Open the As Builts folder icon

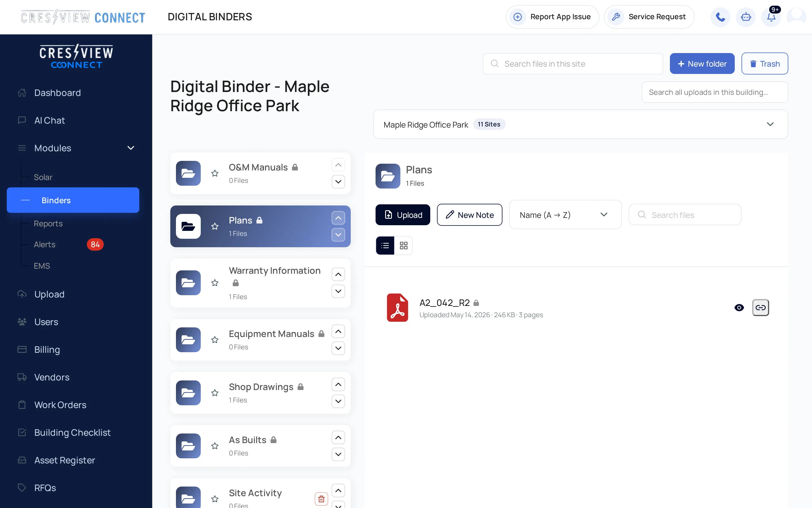coord(188,446)
